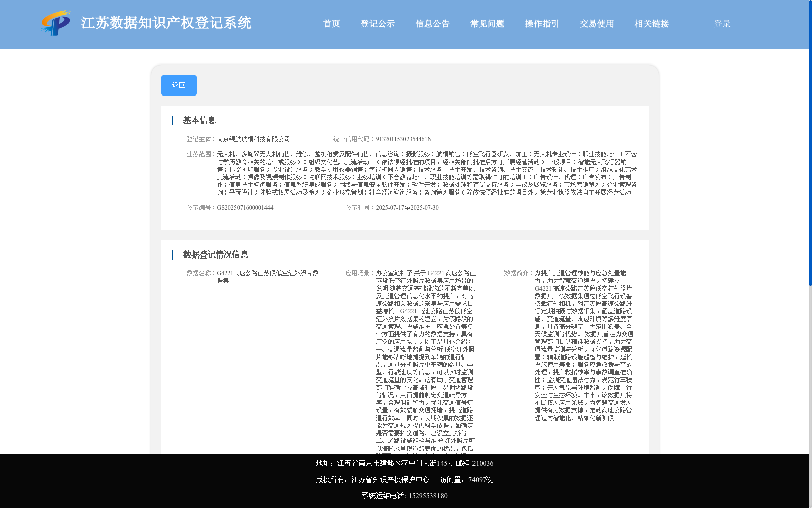Open the 相关链接 menu

coord(652,24)
